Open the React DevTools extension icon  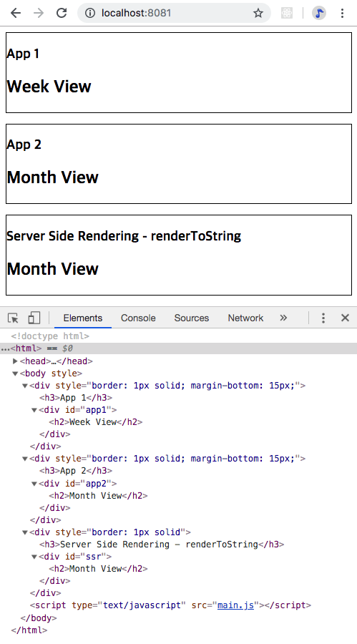(x=287, y=13)
